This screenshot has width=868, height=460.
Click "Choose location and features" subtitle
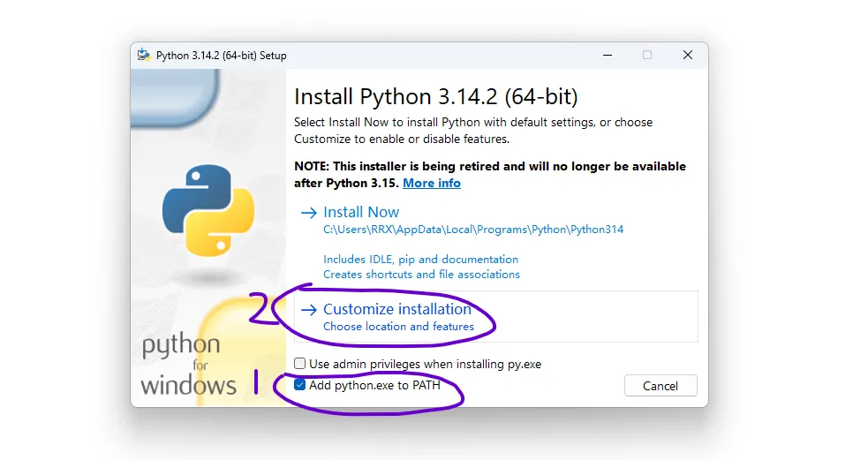[x=398, y=327]
